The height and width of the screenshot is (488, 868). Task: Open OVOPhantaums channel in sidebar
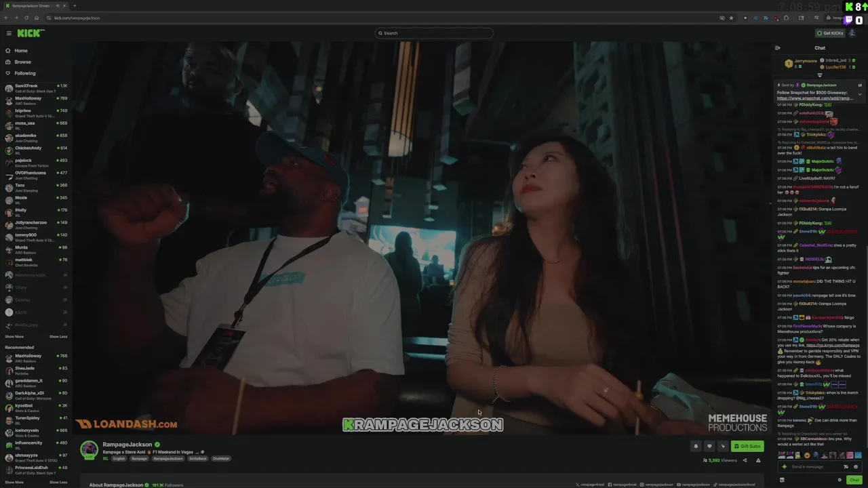[35, 175]
